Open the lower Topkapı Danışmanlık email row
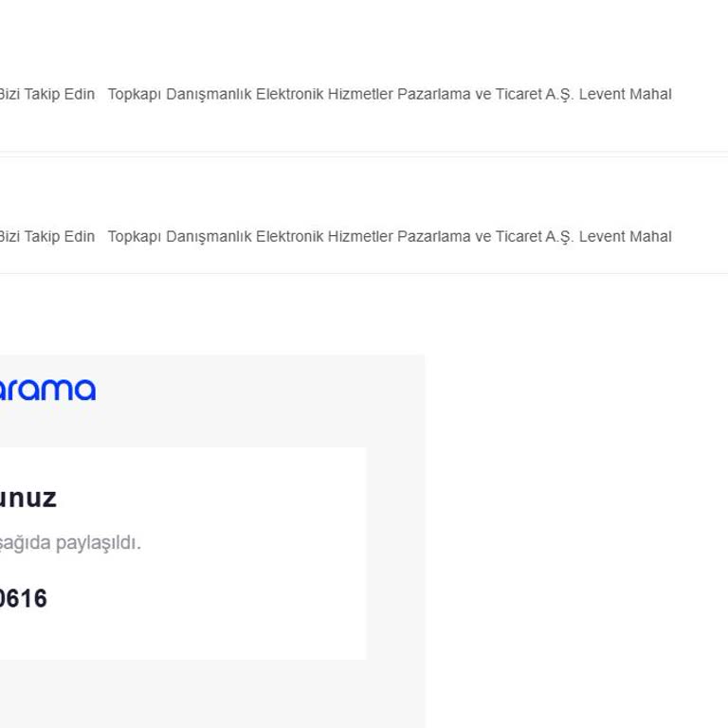This screenshot has height=728, width=728. pos(364,236)
